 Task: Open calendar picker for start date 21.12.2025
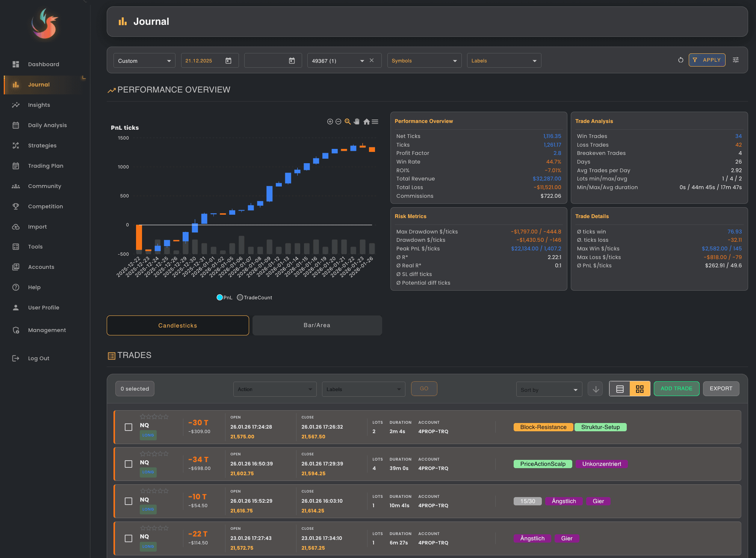[228, 61]
